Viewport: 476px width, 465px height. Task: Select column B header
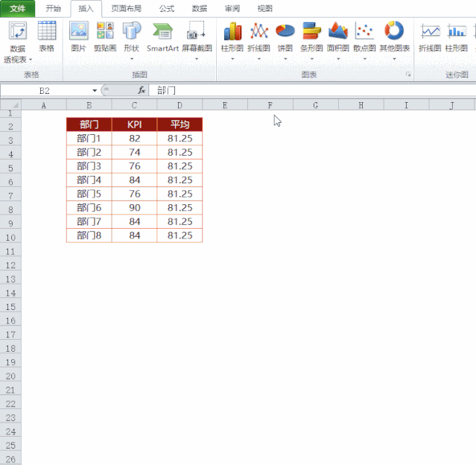tap(89, 105)
